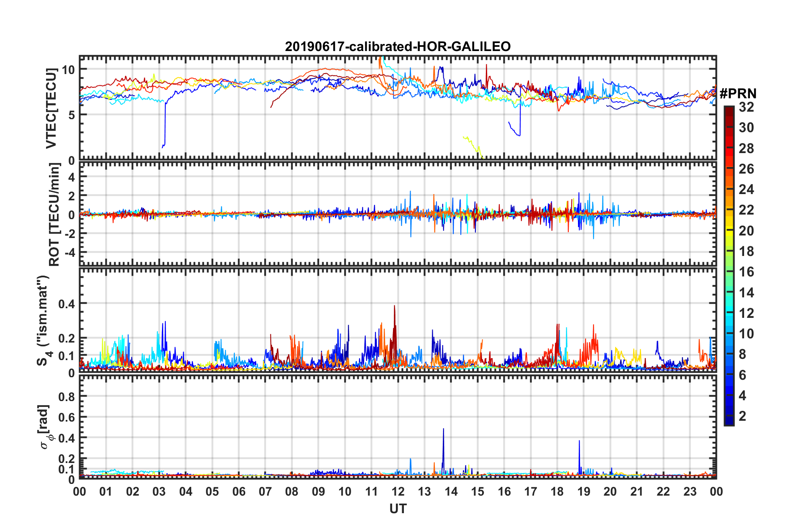Click colorbar tick label 12
Image resolution: width=796 pixels, height=532 pixels.
[x=746, y=313]
